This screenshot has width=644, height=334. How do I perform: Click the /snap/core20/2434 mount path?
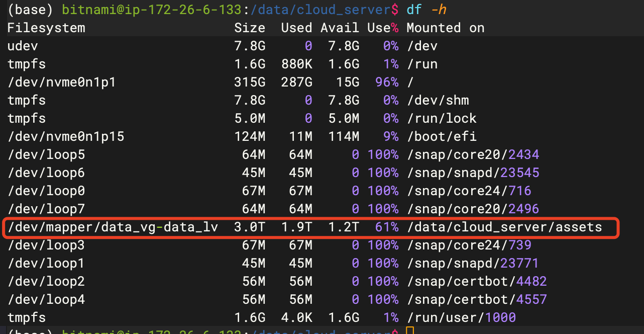(x=472, y=154)
